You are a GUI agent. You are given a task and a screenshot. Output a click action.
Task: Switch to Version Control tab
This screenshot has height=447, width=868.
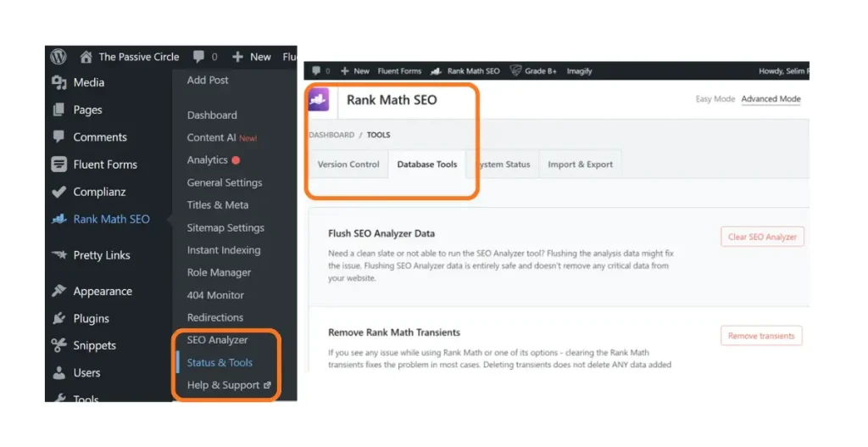tap(348, 164)
